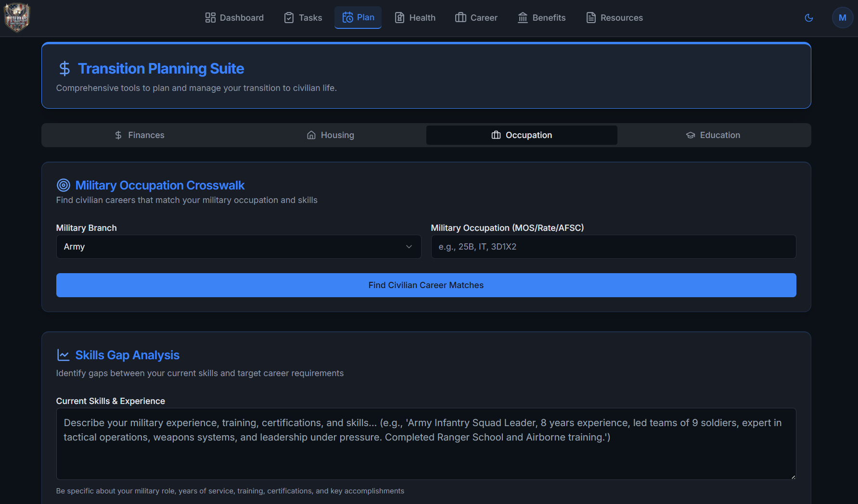Open the Military Branch dropdown
Screen dimensions: 858x504
tap(238, 247)
